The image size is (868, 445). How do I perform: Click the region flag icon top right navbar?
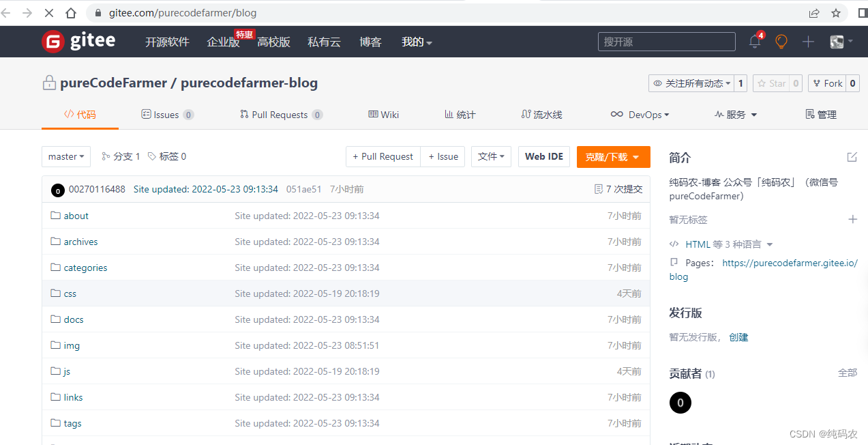[837, 42]
